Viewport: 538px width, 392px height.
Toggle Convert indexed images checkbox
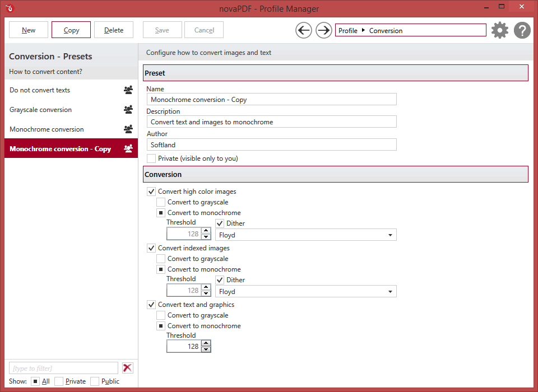click(x=151, y=248)
